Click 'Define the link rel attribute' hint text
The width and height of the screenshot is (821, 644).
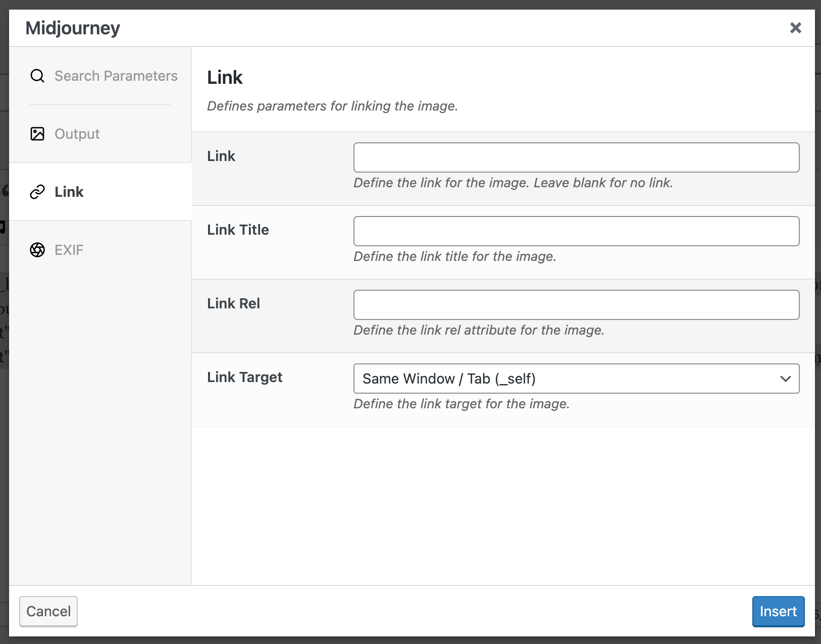(479, 330)
